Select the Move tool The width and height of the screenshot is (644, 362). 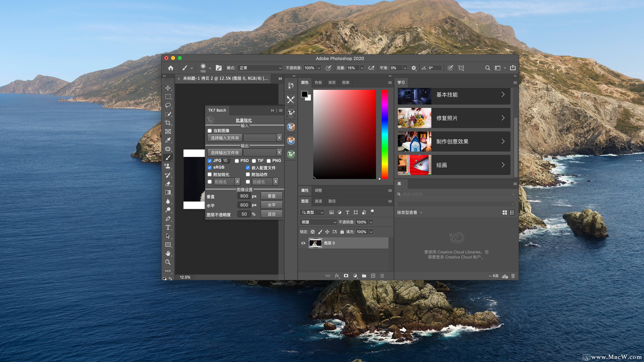168,88
